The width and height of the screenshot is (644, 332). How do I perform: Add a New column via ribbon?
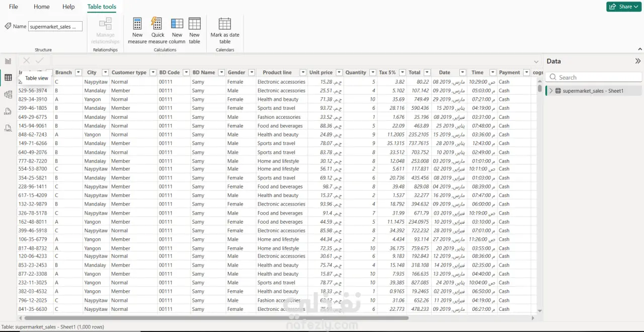(177, 31)
